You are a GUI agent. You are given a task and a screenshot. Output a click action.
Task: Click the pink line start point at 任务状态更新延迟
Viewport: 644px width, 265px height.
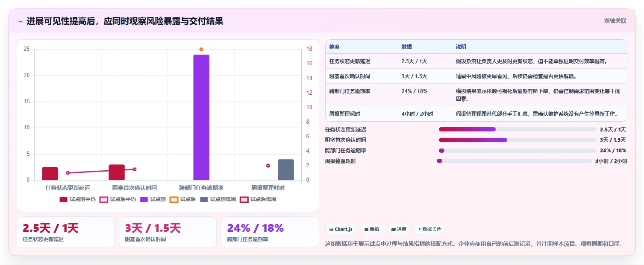point(68,173)
